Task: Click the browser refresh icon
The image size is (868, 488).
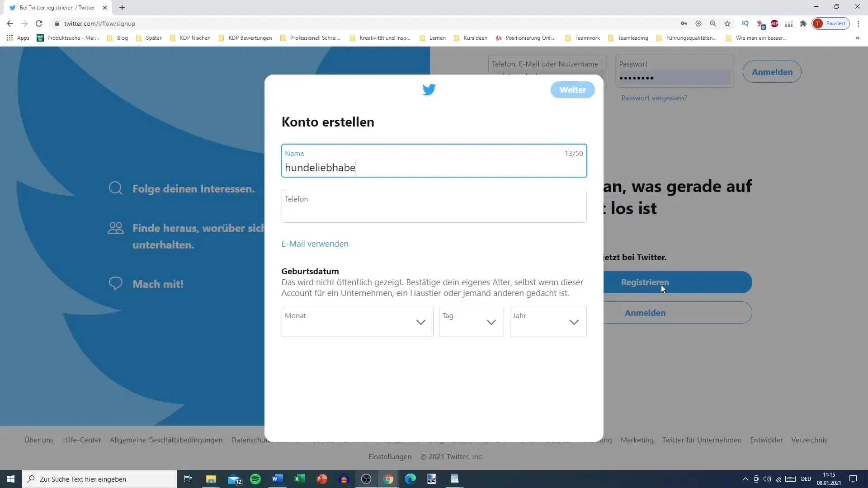Action: 39,24
